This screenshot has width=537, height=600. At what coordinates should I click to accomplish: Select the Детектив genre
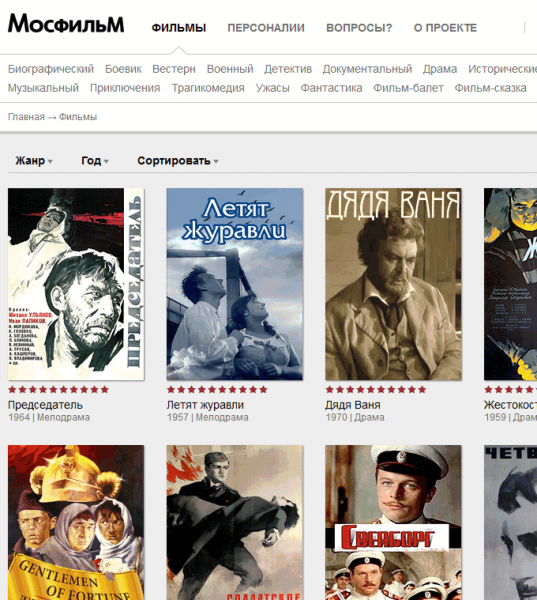[288, 69]
